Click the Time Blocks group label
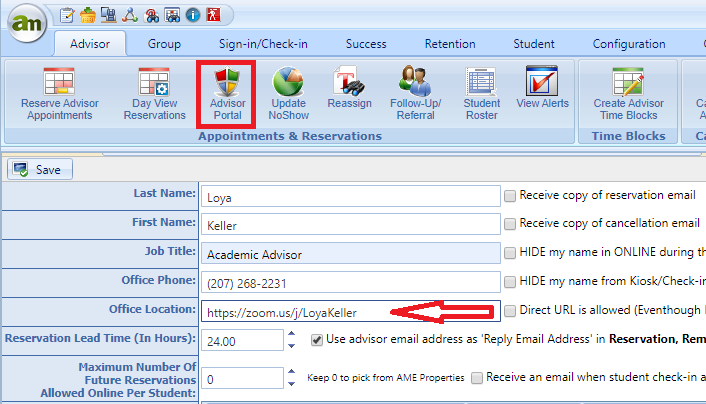The height and width of the screenshot is (404, 706). 628,136
